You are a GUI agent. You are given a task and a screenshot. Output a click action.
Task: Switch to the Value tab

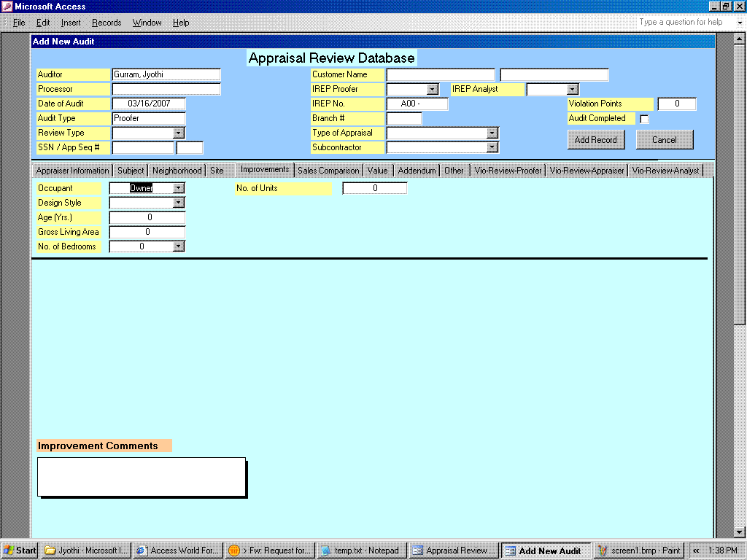pos(377,171)
